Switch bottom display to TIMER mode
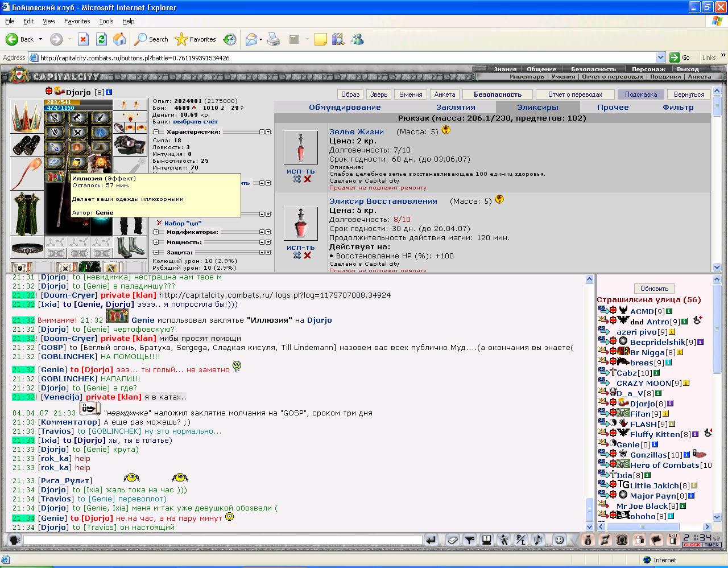728x568 pixels. (x=712, y=545)
